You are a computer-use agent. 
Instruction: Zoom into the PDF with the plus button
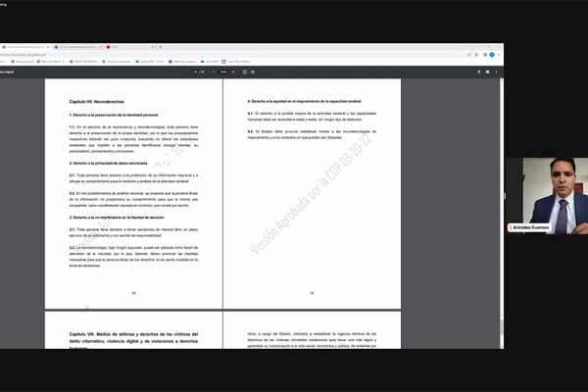[x=233, y=72]
